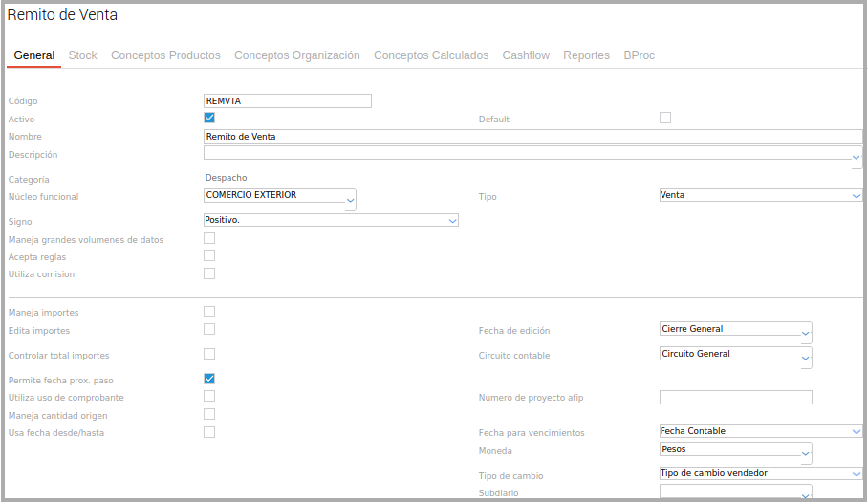Enable Utiliza comision checkbox

coord(209,273)
